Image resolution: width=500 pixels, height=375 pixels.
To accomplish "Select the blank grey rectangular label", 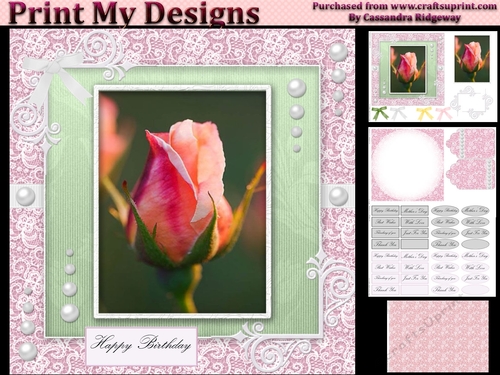I will point(414,244).
